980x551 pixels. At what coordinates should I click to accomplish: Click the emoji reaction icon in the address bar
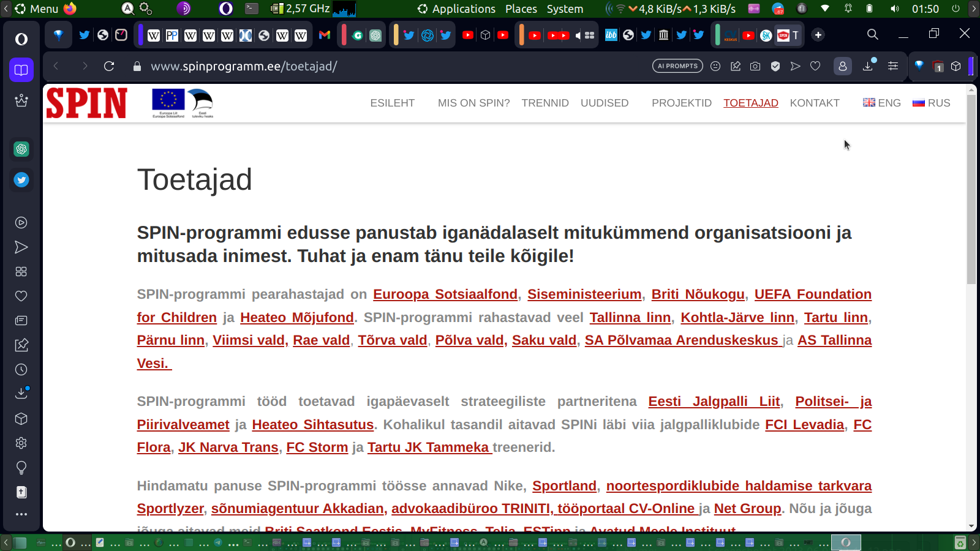pos(715,66)
